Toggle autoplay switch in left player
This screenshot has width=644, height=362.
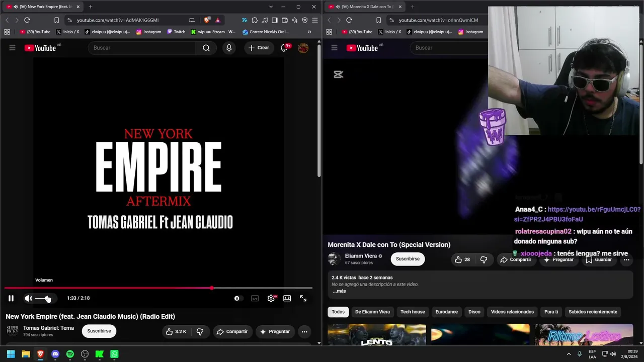tap(237, 298)
